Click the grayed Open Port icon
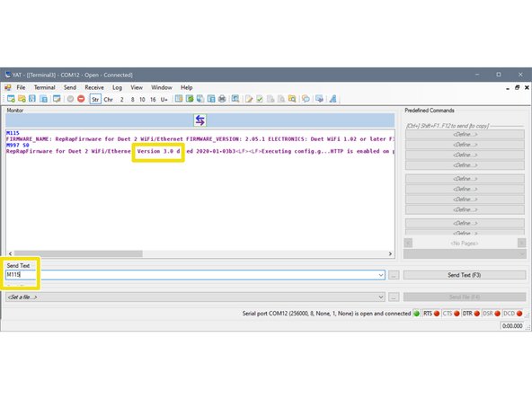 click(x=70, y=99)
